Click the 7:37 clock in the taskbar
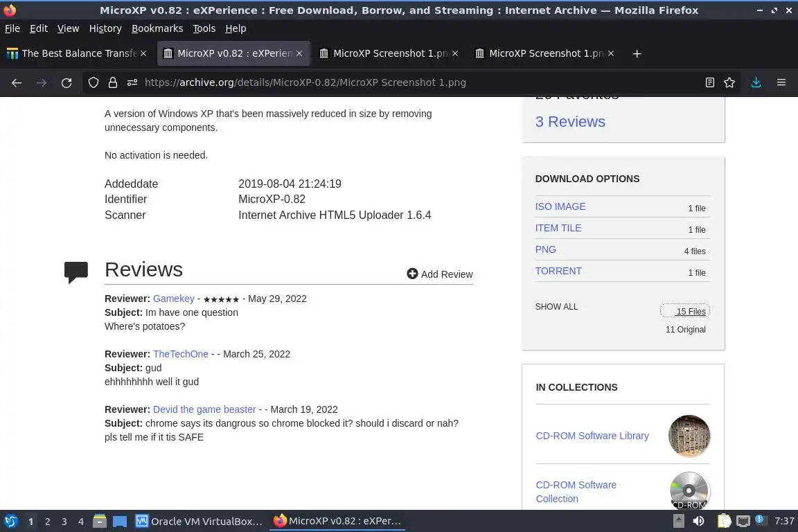This screenshot has height=532, width=798. 784,521
